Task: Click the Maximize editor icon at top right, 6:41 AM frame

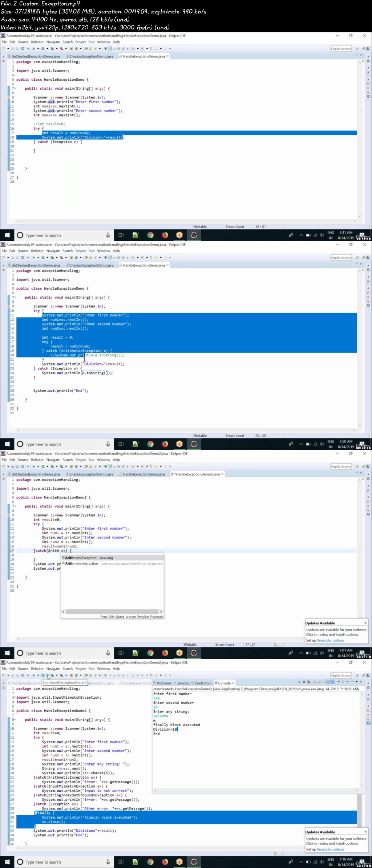Action: click(361, 55)
